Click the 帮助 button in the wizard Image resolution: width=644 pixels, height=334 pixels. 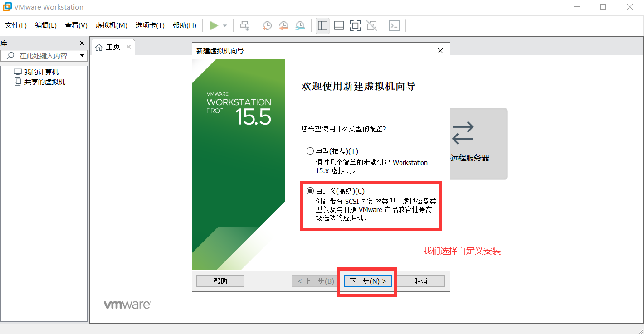pyautogui.click(x=220, y=281)
